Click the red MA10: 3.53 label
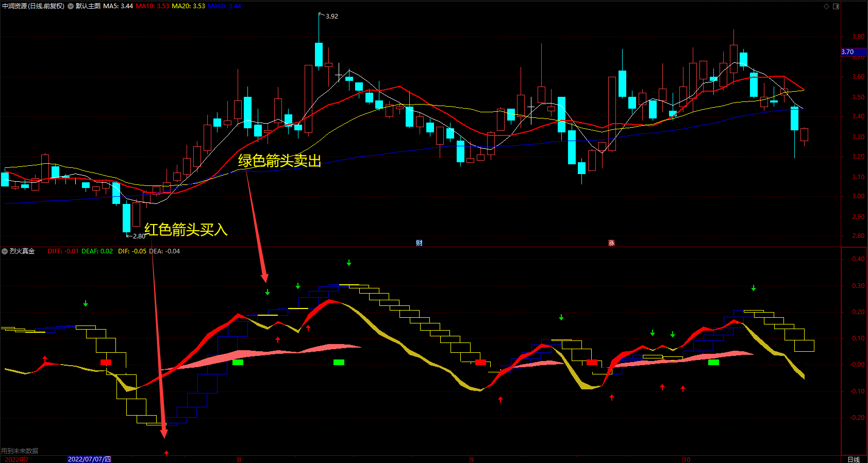This screenshot has height=463, width=868. point(152,6)
